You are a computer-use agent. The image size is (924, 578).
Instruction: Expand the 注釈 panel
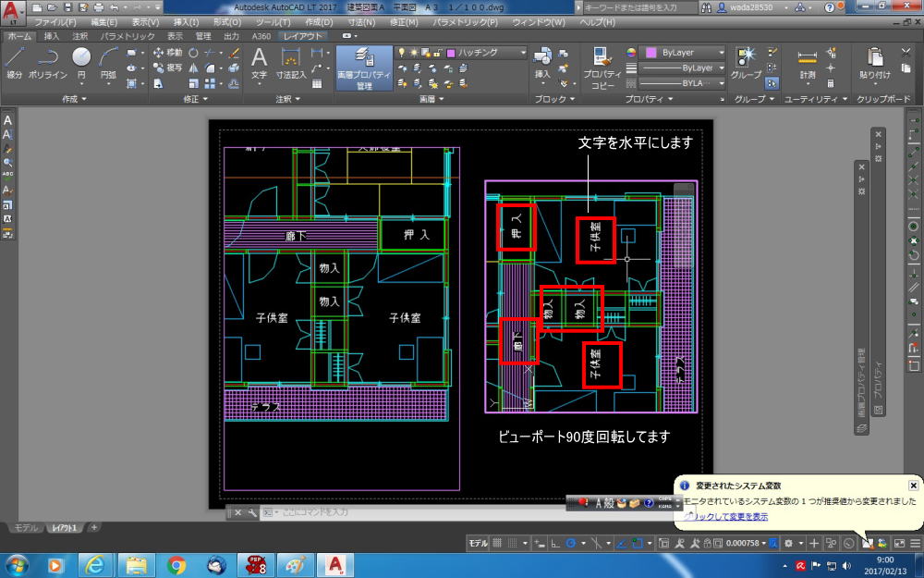pyautogui.click(x=287, y=99)
